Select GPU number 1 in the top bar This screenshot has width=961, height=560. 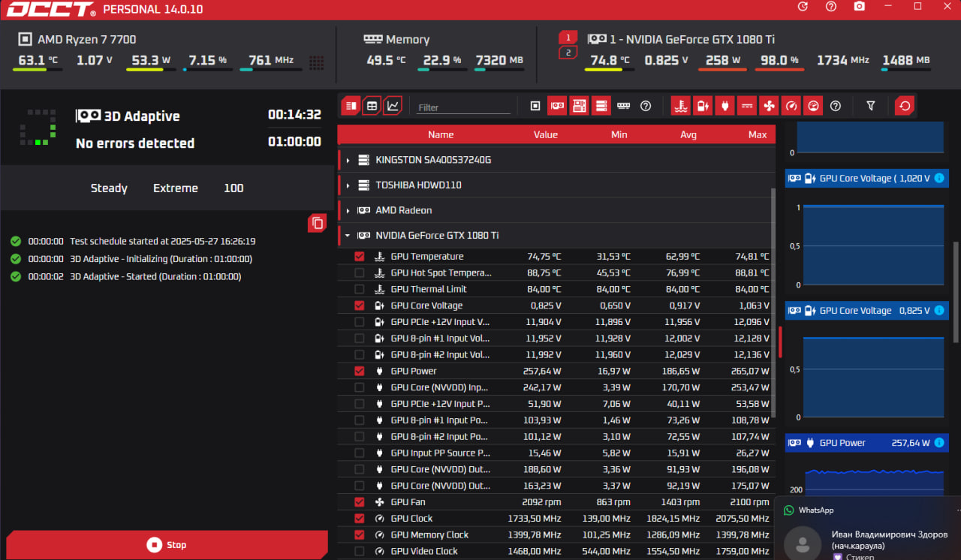[568, 37]
